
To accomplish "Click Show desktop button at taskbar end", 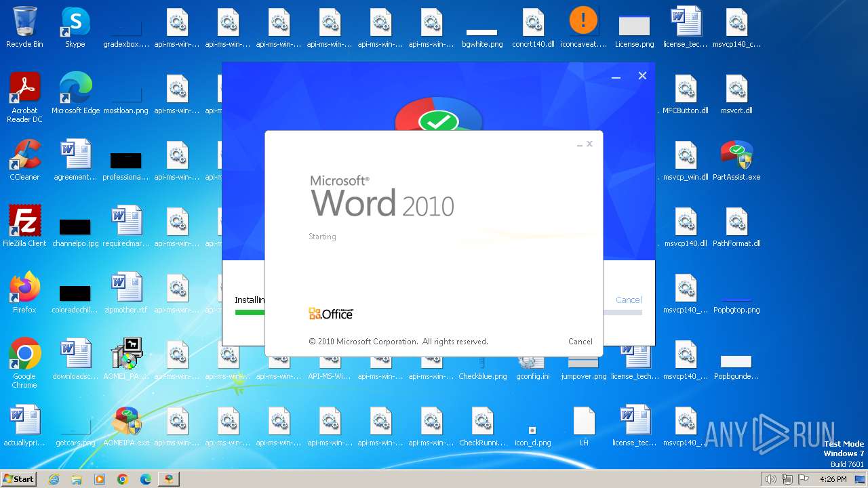I will pos(861,479).
